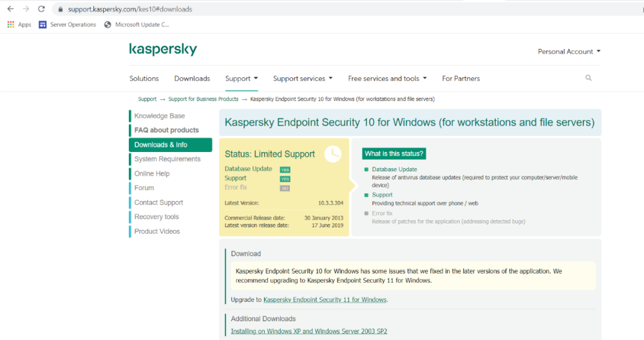This screenshot has height=340, width=644.
Task: Click the Support breadcrumb link
Action: (x=147, y=99)
